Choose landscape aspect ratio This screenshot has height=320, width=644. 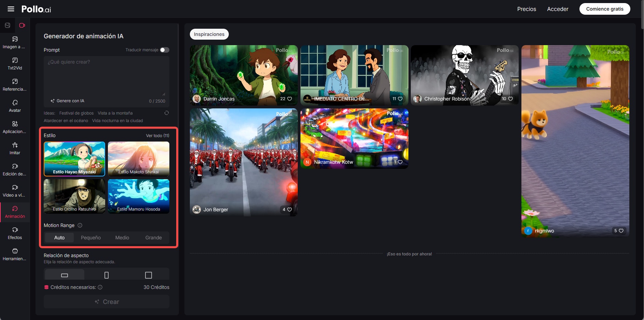65,275
